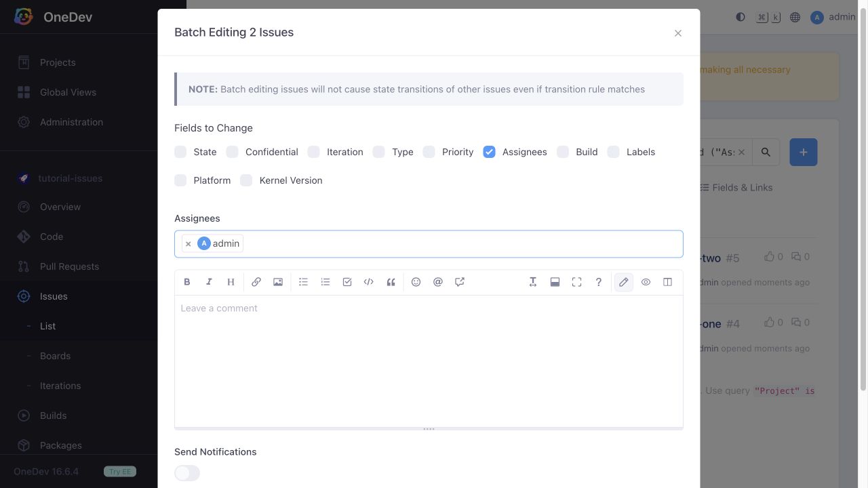Apply italic formatting in comment editor
Viewport: 868px width, 488px height.
tap(209, 282)
